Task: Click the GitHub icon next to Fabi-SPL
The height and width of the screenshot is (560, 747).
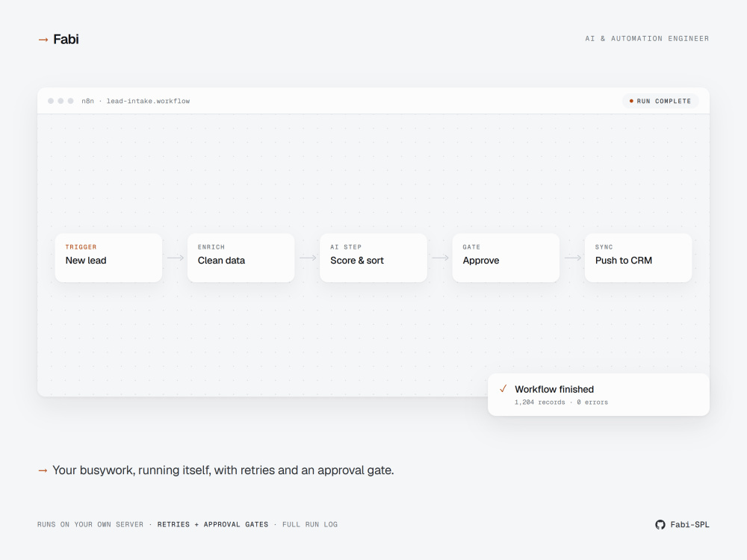Action: (660, 525)
